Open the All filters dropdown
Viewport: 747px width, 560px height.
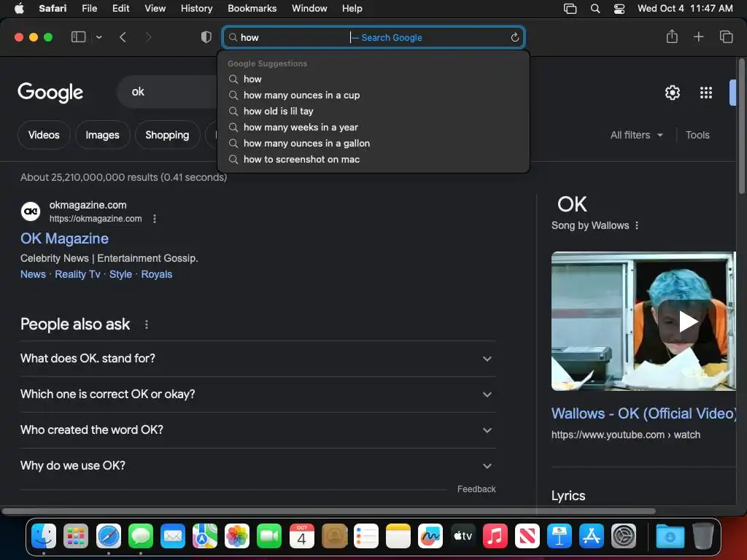(x=636, y=135)
